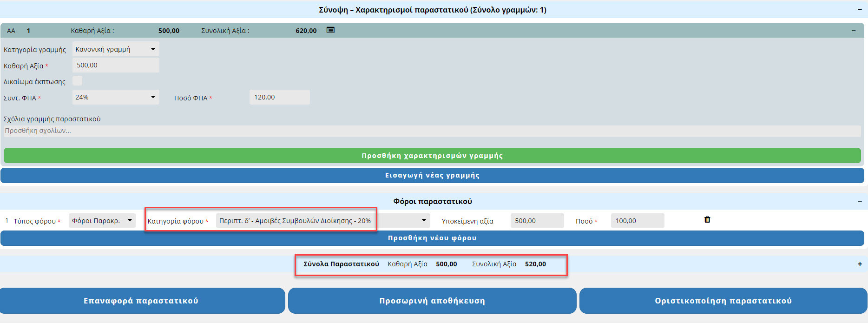868x323 pixels.
Task: Open the Συντ. ΦΠΑ 24% dropdown
Action: pos(116,97)
